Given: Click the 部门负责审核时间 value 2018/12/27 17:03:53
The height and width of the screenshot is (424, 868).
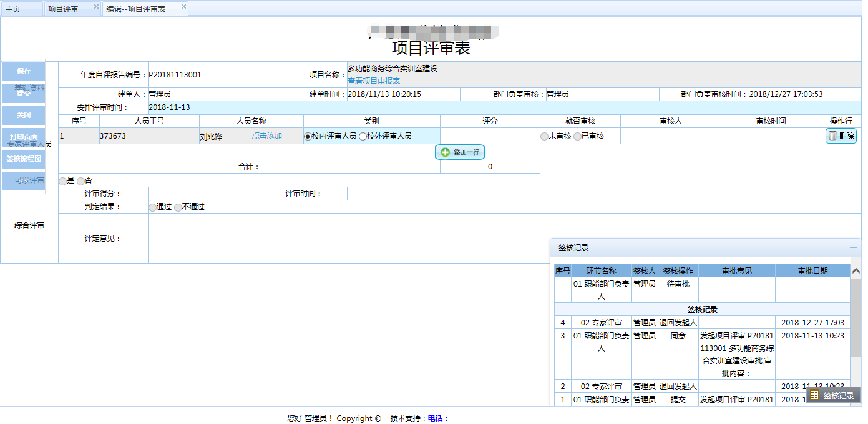Looking at the screenshot, I should [x=786, y=94].
